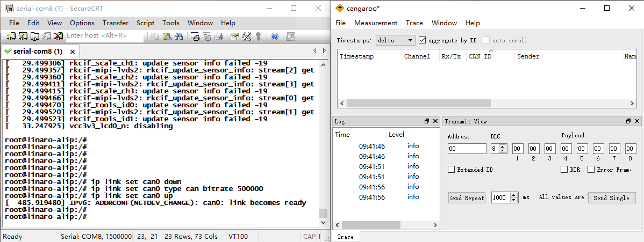Click the 1000 ms interval field
Image resolution: width=644 pixels, height=242 pixels.
click(500, 197)
